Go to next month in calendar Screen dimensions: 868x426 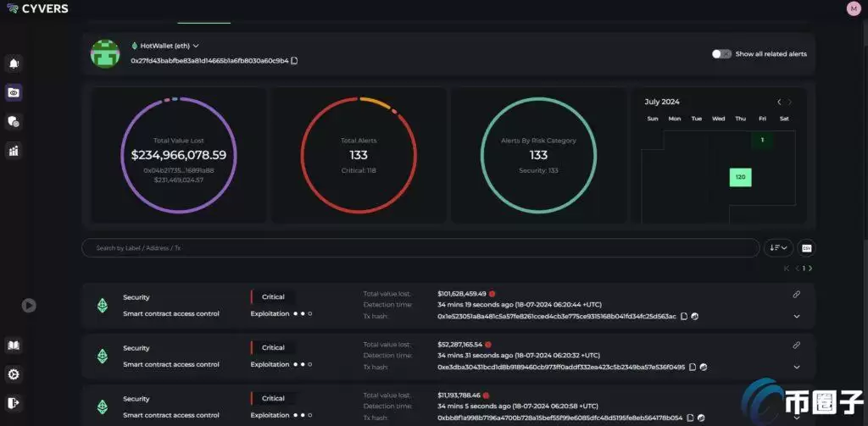point(790,102)
